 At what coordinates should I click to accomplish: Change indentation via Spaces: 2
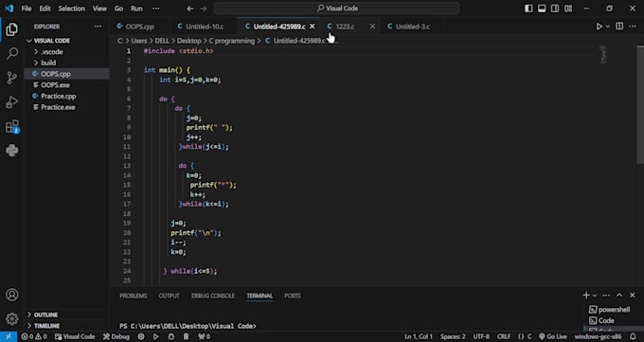[x=453, y=336]
